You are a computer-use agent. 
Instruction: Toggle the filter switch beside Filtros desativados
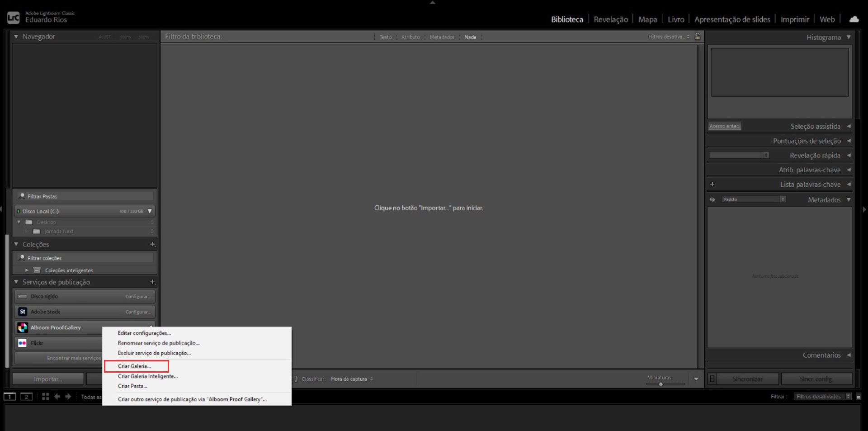pos(859,397)
